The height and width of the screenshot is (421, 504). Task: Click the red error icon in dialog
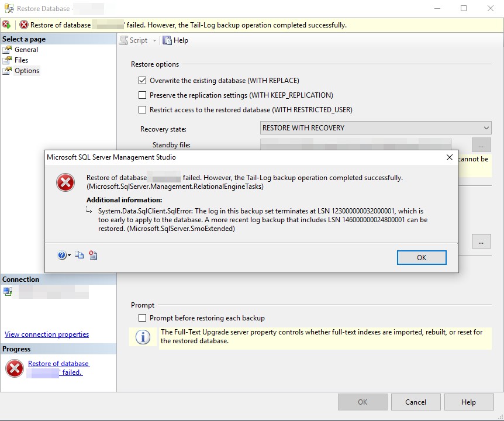pyautogui.click(x=65, y=182)
